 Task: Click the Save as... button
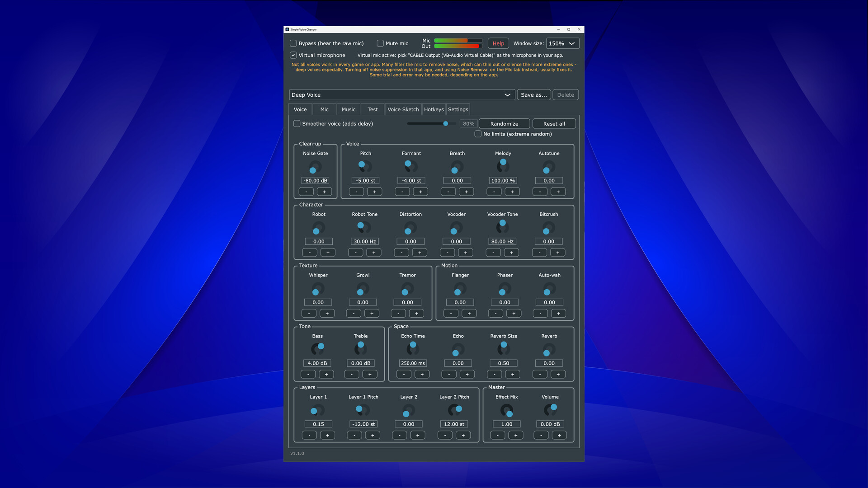[x=533, y=95]
